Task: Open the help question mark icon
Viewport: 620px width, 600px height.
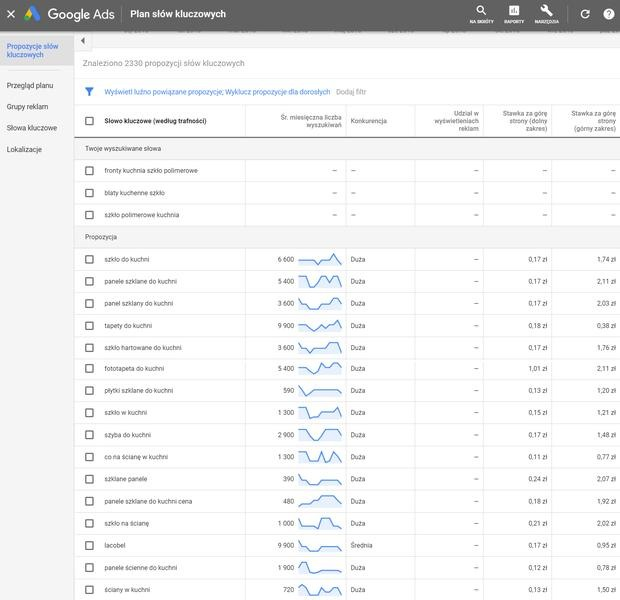Action: (609, 14)
